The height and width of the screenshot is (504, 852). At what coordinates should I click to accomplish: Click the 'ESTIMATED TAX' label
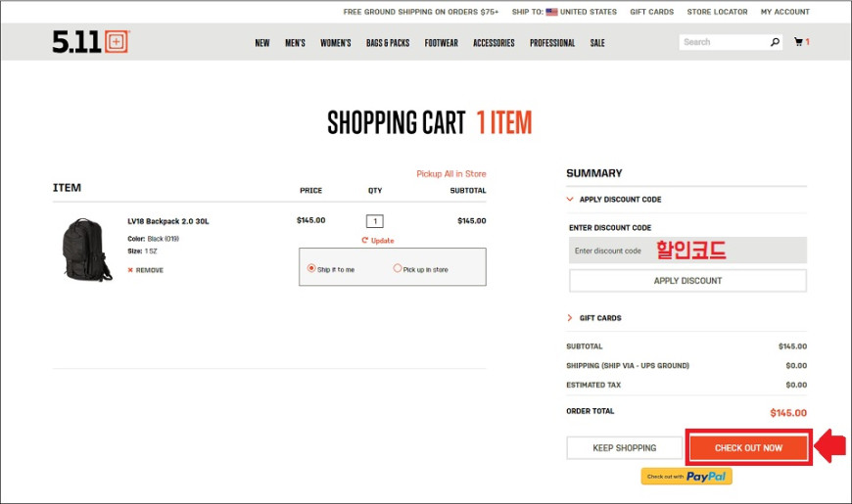(x=593, y=385)
